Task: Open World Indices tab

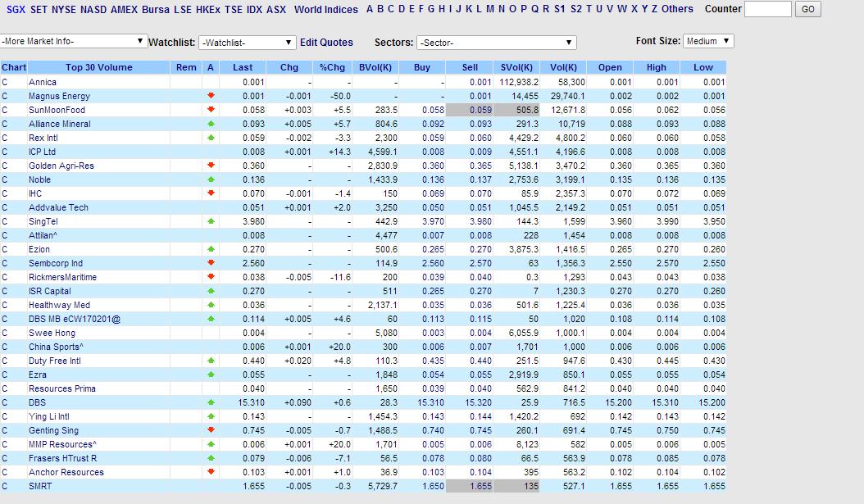Action: click(325, 9)
